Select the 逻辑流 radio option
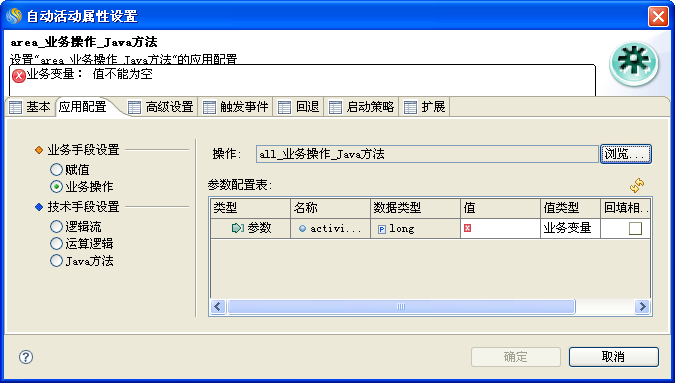 56,226
